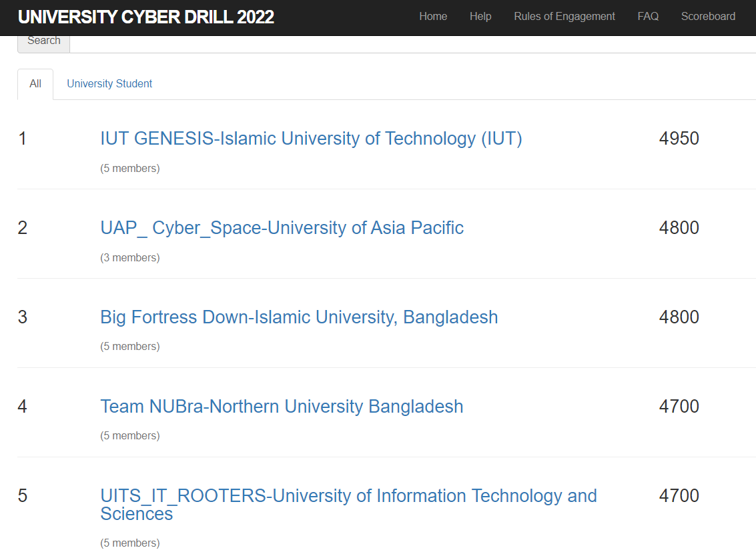756x560 pixels.
Task: Click (3 members) under UAP_ Cyber_Space
Action: (x=129, y=257)
